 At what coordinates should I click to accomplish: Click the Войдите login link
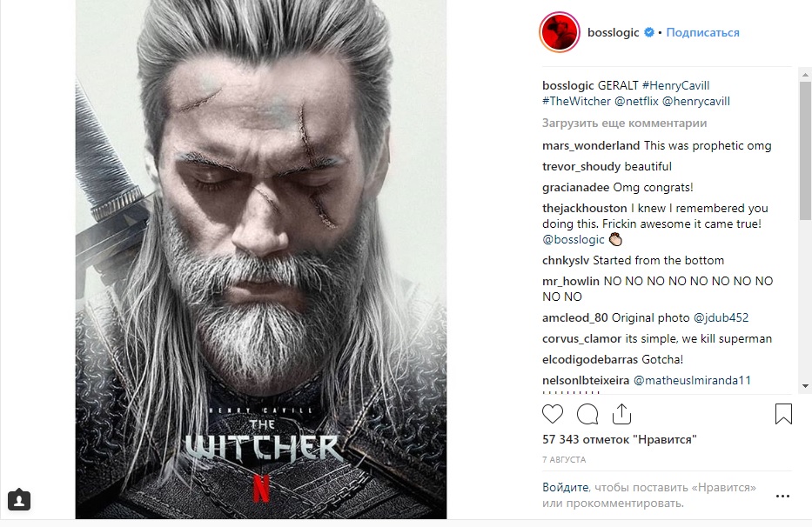[x=565, y=488]
